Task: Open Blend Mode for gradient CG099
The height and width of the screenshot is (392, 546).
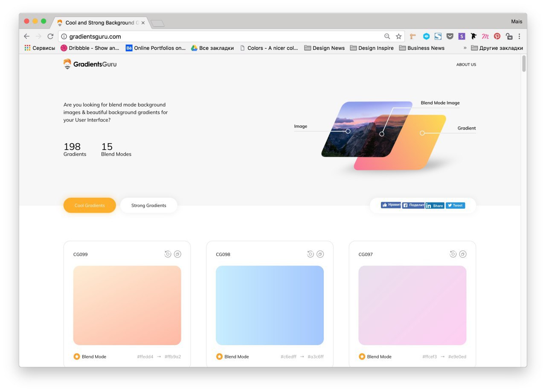Action: click(90, 357)
